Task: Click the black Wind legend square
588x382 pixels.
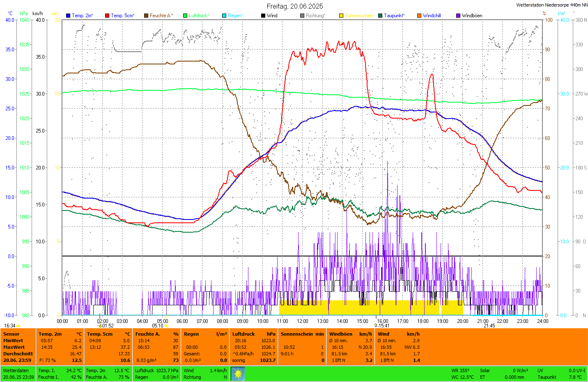Action: pos(263,16)
